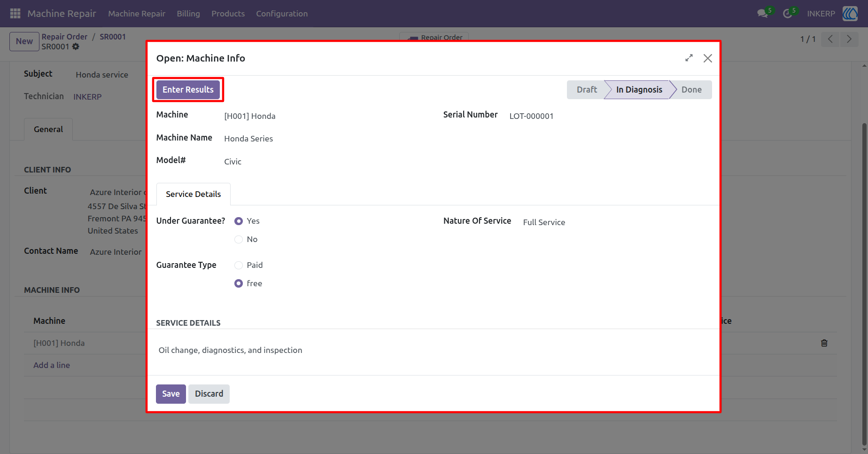Add a line in machine table
This screenshot has width=868, height=454.
point(52,365)
